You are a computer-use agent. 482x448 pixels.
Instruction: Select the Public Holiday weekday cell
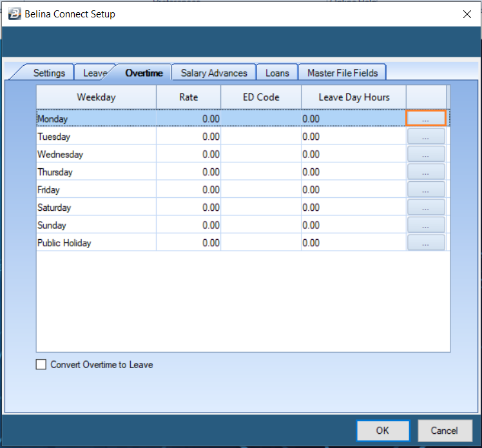tap(96, 243)
